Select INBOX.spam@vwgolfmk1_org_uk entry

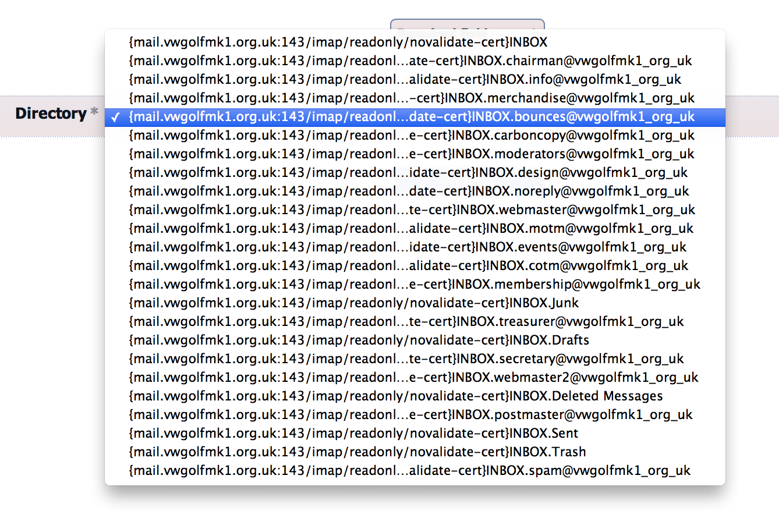tap(409, 470)
